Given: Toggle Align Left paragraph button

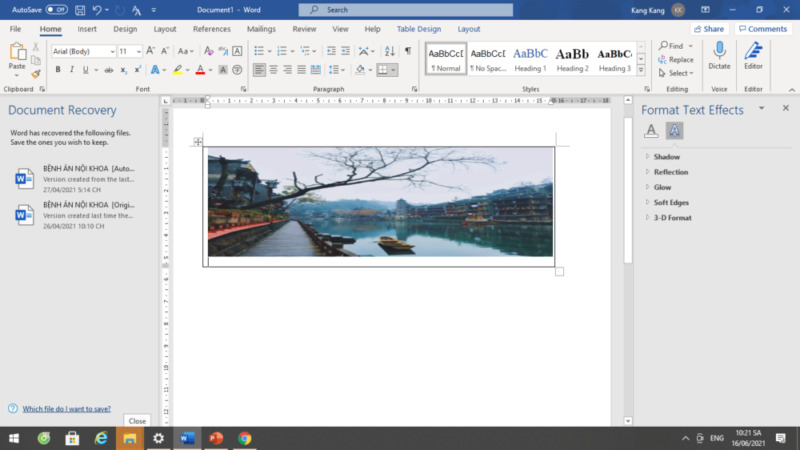Looking at the screenshot, I should point(259,70).
